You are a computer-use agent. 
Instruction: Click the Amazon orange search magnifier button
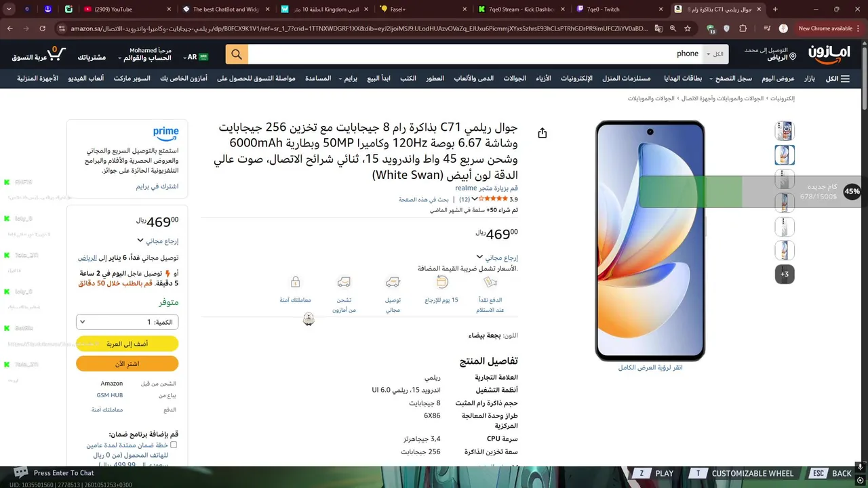[237, 54]
